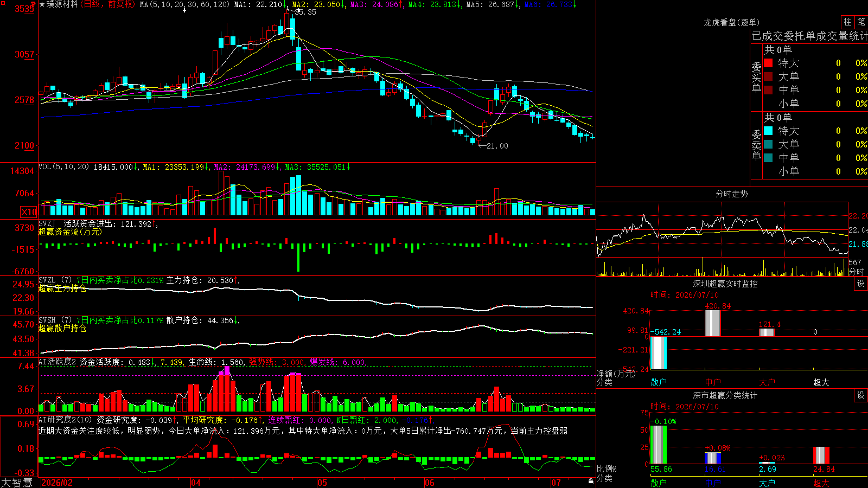Click the 中户 420.84 bar in 深圳超赢实时监控
Image resolution: width=868 pixels, height=488 pixels.
712,323
